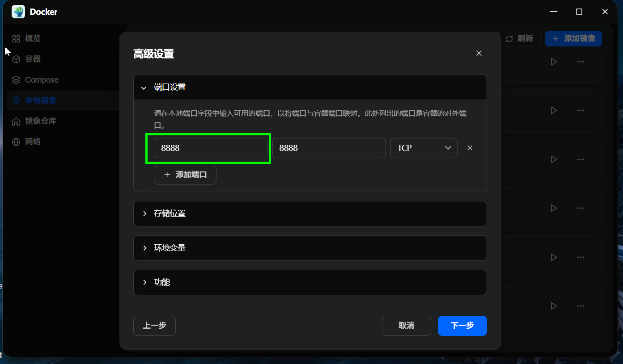Remove the port mapping row with X
This screenshot has height=364, width=623.
470,147
